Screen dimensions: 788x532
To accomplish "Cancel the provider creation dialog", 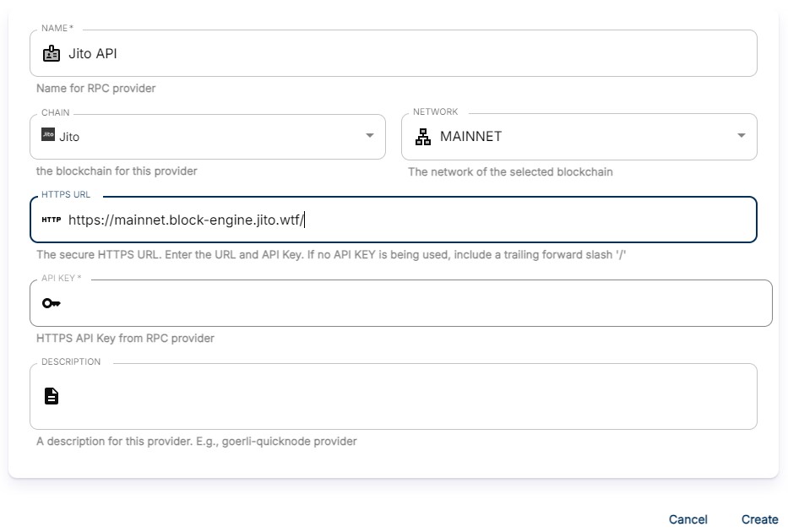I will click(x=688, y=519).
